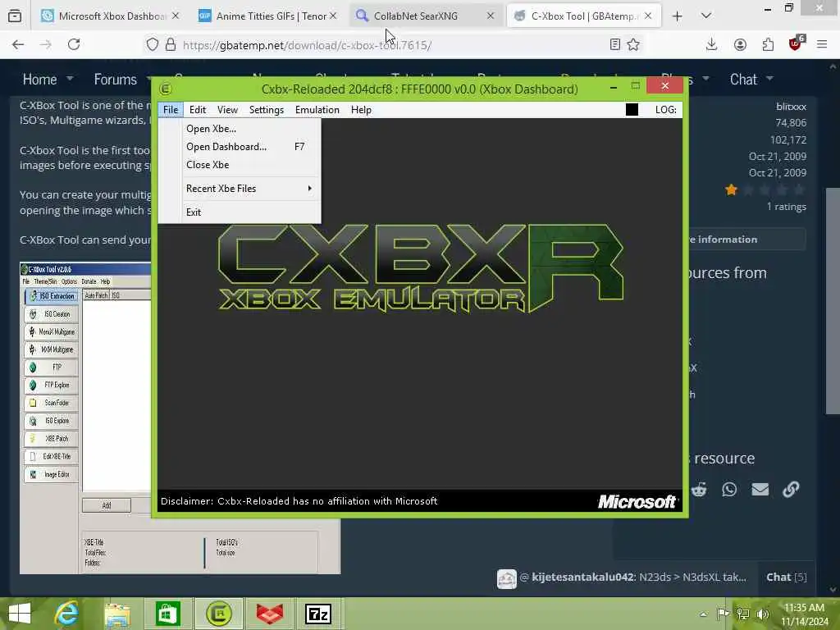Close the CollabNet SearXNG tab
This screenshot has width=840, height=630.
(491, 16)
